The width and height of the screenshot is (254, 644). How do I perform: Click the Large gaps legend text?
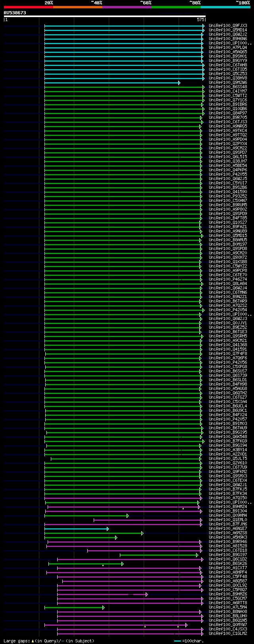pos(17,641)
